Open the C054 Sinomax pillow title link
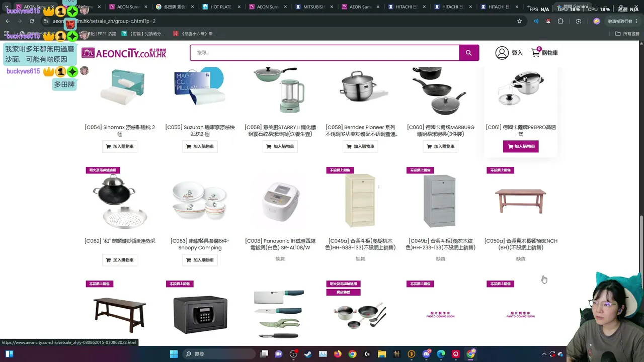This screenshot has height=362, width=644. 120,131
